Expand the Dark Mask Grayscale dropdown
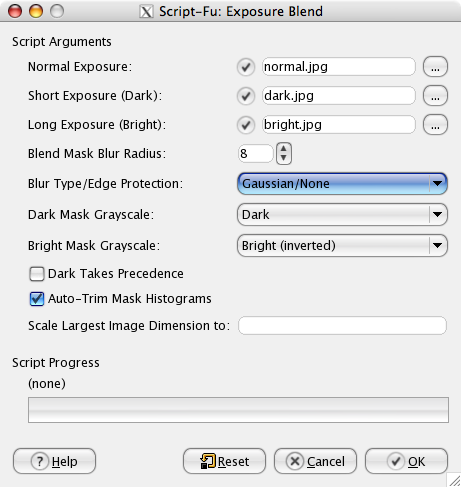Screen dimensions: 461x487 [x=342, y=215]
